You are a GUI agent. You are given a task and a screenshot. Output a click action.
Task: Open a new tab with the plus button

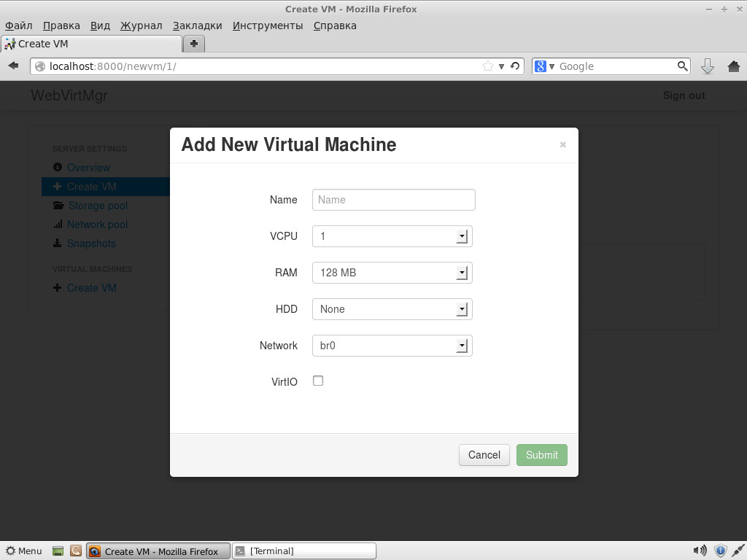pos(194,44)
